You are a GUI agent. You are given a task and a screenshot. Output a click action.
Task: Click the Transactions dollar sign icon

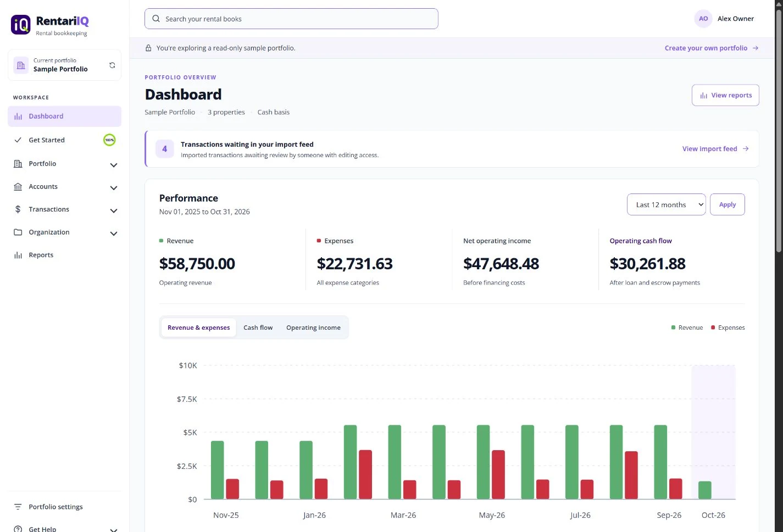coord(18,209)
